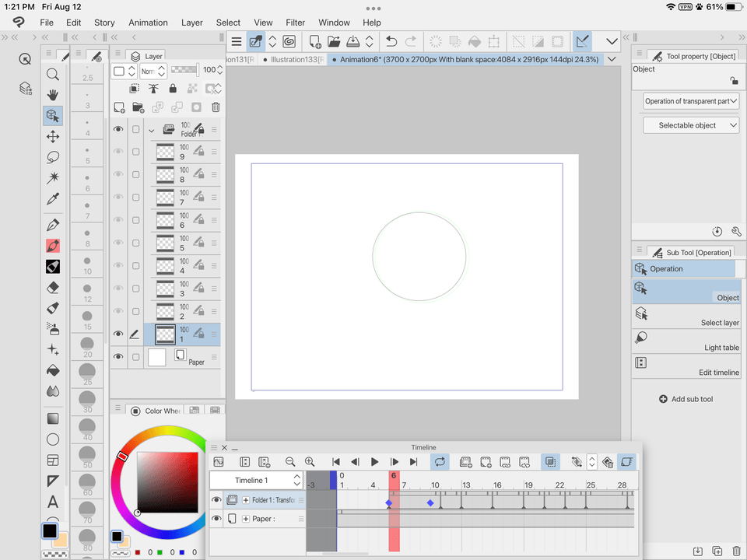Screen dimensions: 747x560
Task: Check the checkbox beside layer 3
Action: point(135,289)
